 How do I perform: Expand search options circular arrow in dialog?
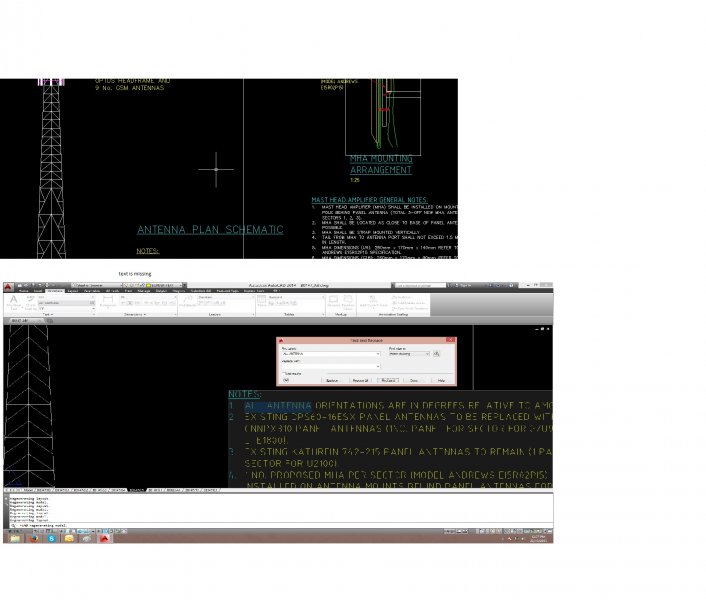coord(285,380)
